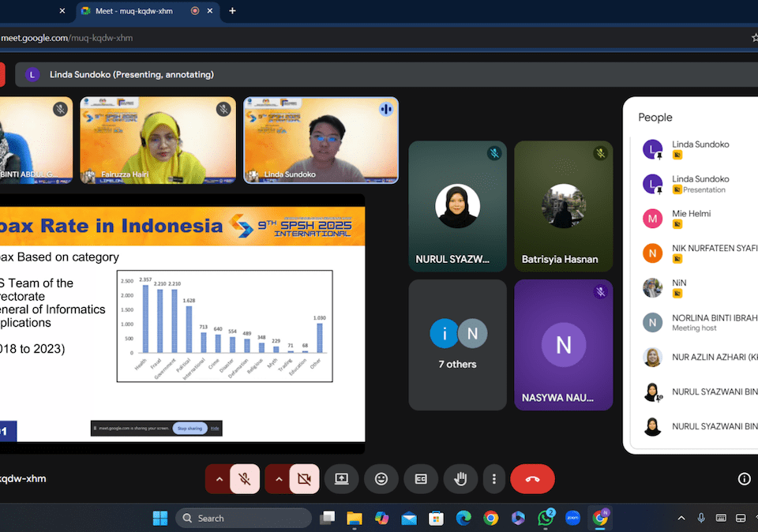Switch to the Meet - muq-kqdw-xhm tab
The width and height of the screenshot is (758, 532).
pos(134,11)
